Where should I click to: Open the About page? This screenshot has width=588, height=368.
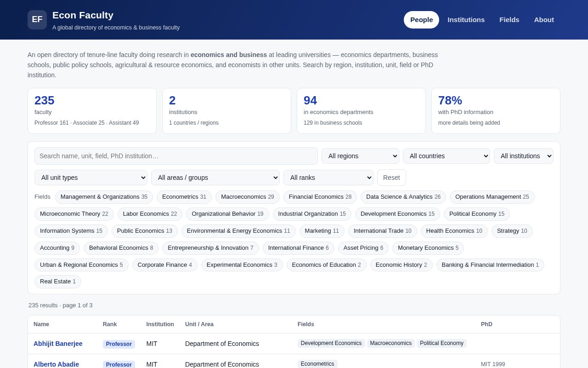(x=544, y=20)
